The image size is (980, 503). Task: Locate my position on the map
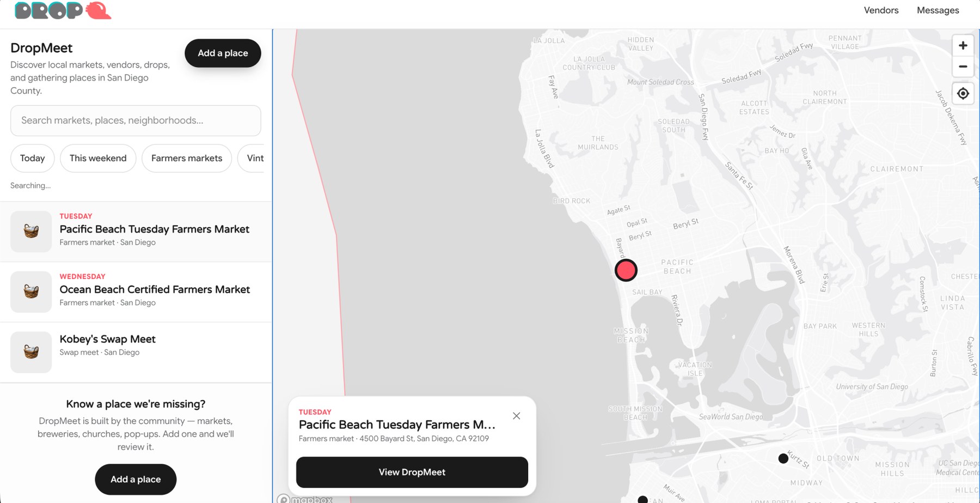(x=963, y=93)
